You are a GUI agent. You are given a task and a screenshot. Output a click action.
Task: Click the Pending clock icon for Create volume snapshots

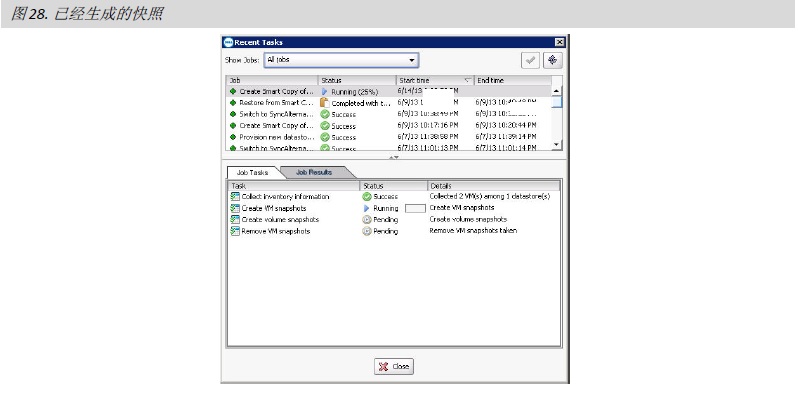(366, 219)
